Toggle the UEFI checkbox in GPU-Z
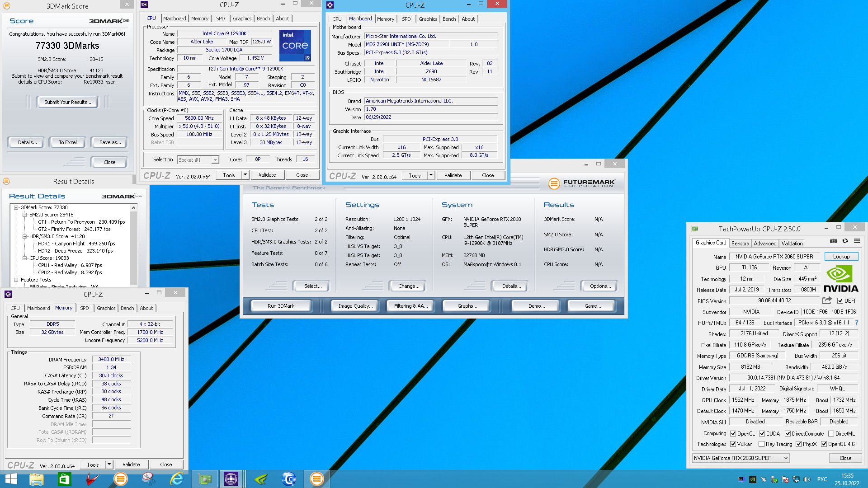Viewport: 868px width, 488px height. (840, 301)
